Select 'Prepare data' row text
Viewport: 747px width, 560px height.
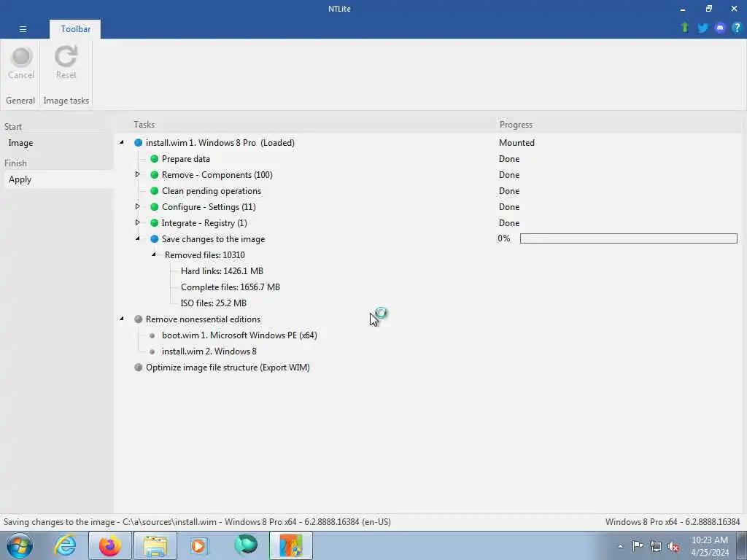[186, 159]
